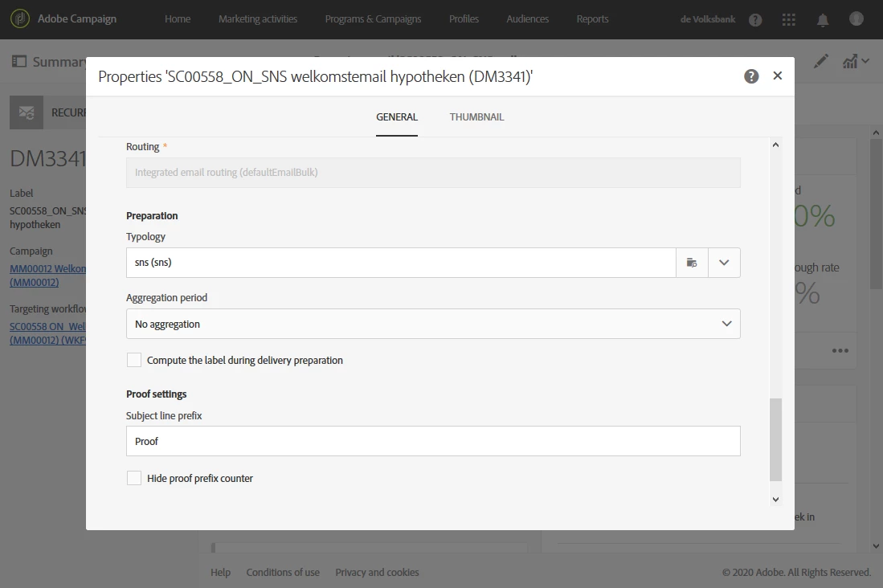The image size is (883, 588).
Task: Click the Summary panel icon
Action: pyautogui.click(x=19, y=61)
